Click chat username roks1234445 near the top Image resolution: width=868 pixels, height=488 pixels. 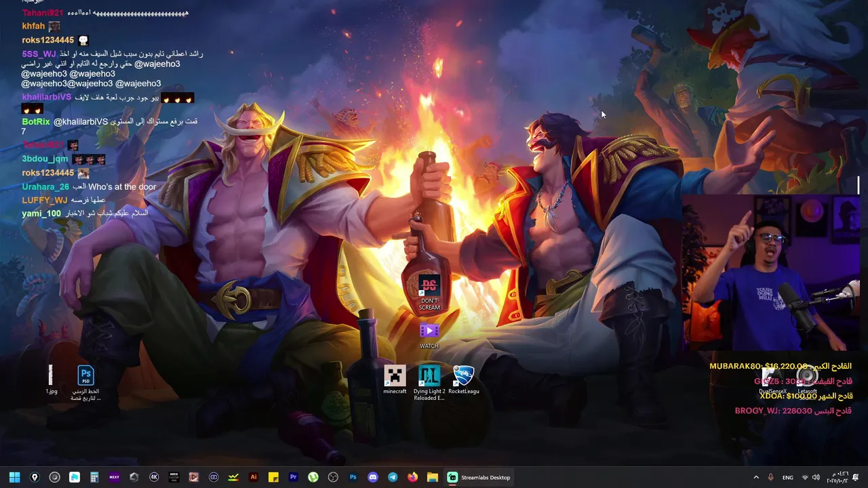(x=47, y=40)
